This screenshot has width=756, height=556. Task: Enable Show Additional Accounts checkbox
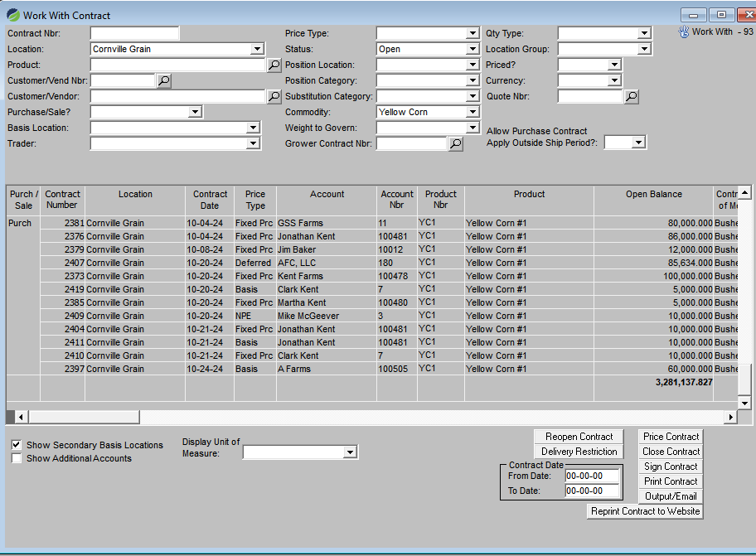pyautogui.click(x=17, y=458)
